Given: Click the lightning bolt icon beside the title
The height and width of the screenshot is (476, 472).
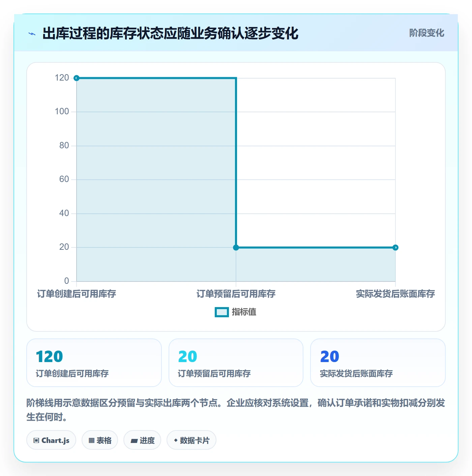Looking at the screenshot, I should 32,34.
